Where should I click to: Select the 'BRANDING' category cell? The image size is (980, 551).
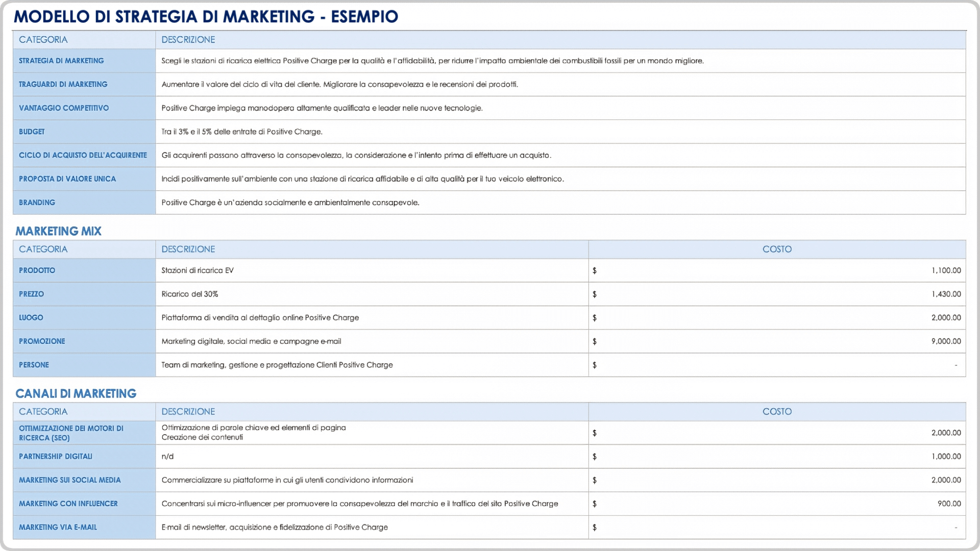pyautogui.click(x=84, y=203)
